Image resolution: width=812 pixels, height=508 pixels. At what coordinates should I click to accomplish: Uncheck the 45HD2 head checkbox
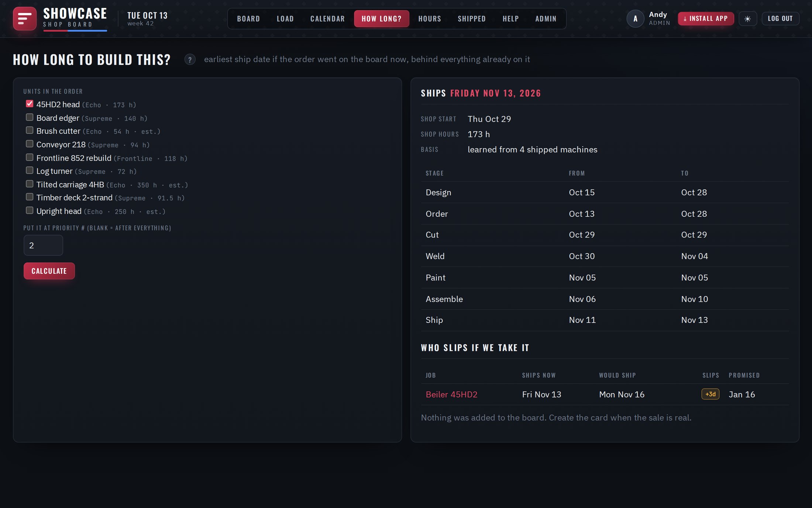click(30, 104)
